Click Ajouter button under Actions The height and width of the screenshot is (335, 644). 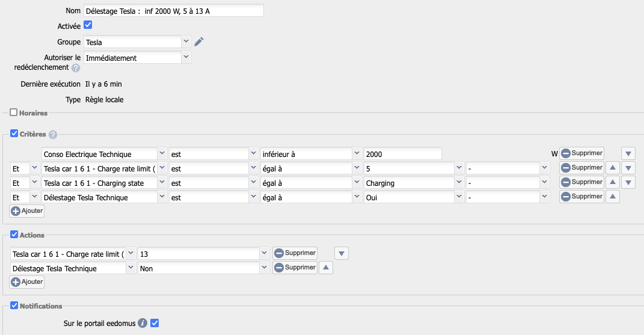click(x=27, y=281)
